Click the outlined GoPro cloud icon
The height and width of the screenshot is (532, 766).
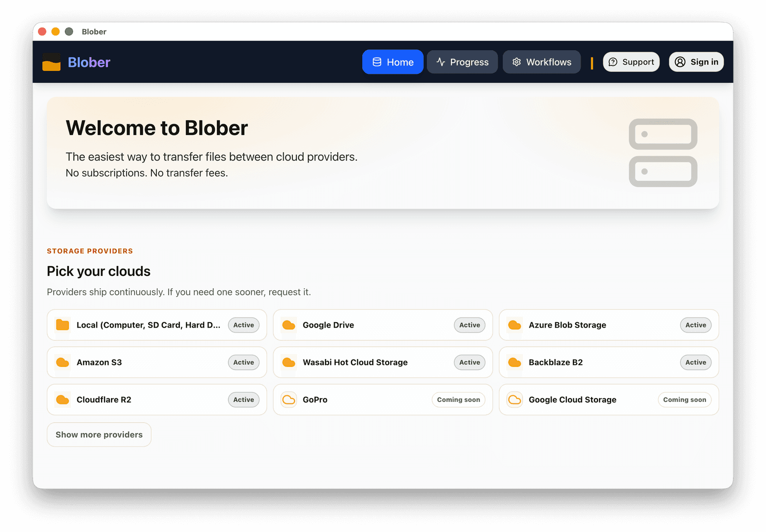[288, 399]
